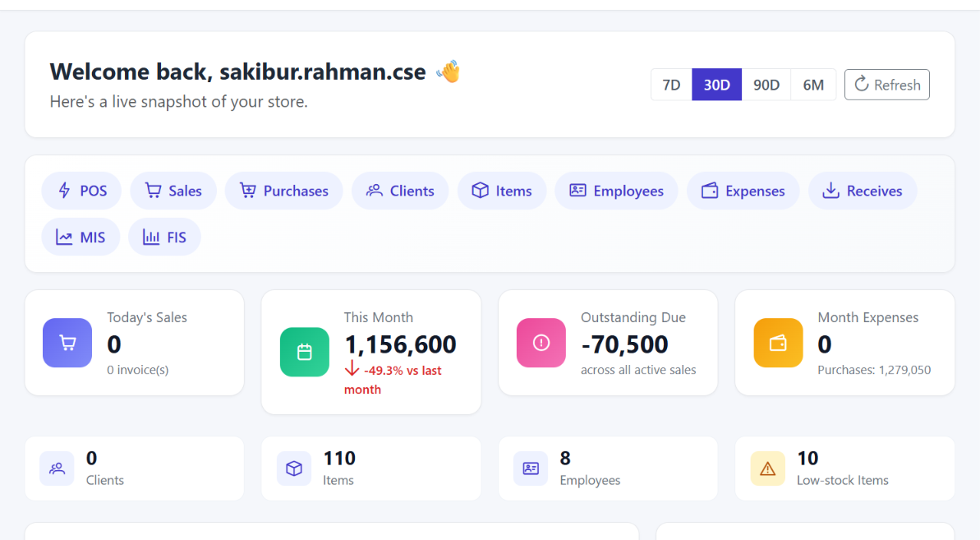Viewport: 980px width, 540px height.
Task: Click the 110 Items count
Action: coord(339,459)
